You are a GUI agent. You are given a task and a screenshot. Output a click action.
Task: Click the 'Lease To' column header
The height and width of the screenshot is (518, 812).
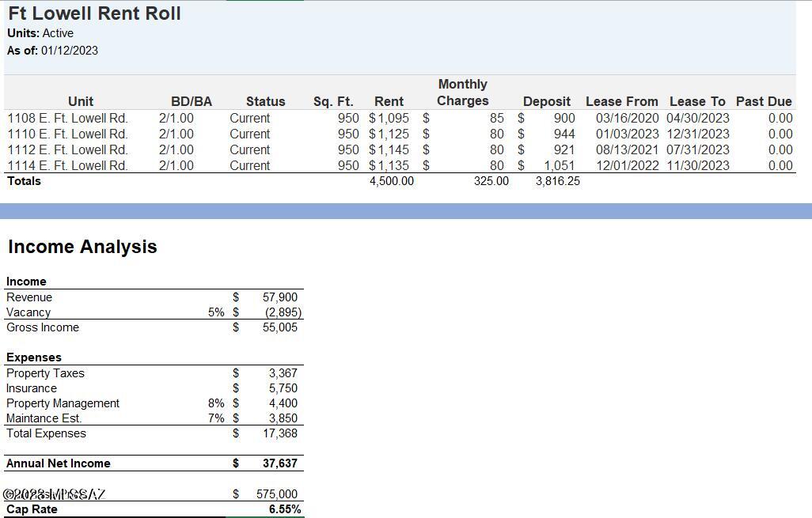[697, 101]
